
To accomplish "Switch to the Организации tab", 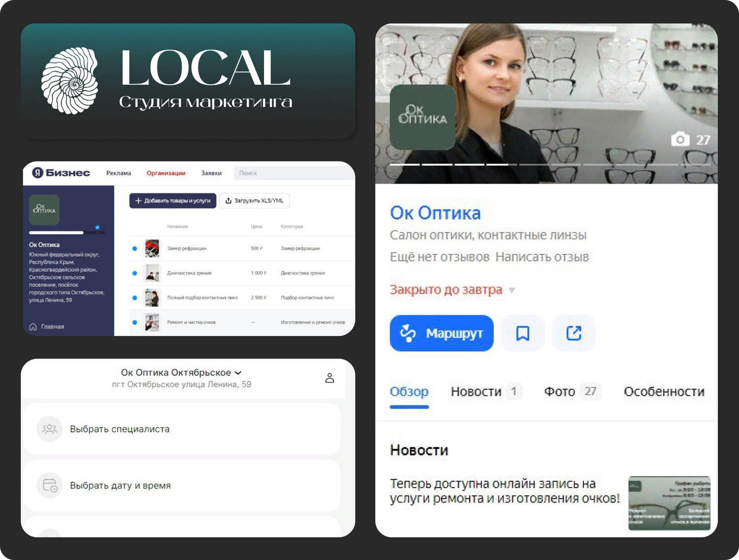I will coord(166,173).
